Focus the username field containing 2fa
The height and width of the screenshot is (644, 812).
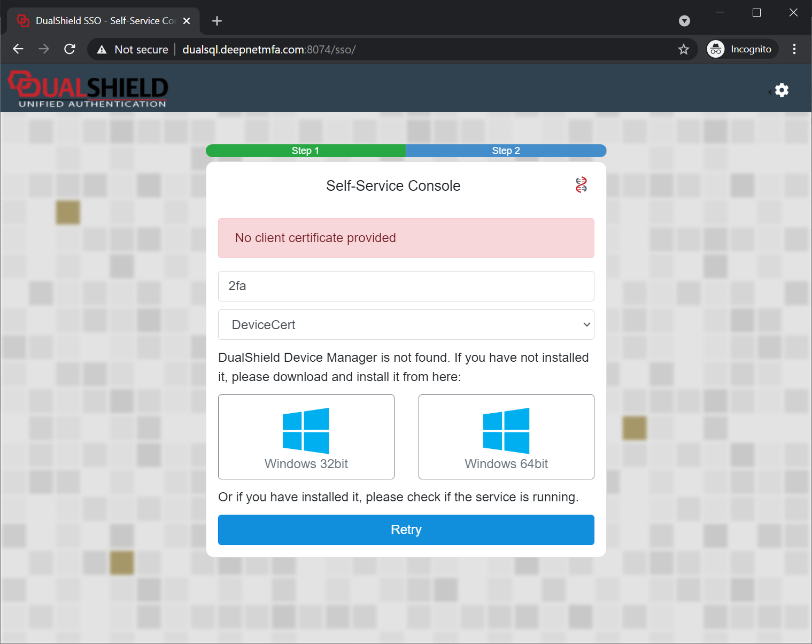[x=406, y=286]
